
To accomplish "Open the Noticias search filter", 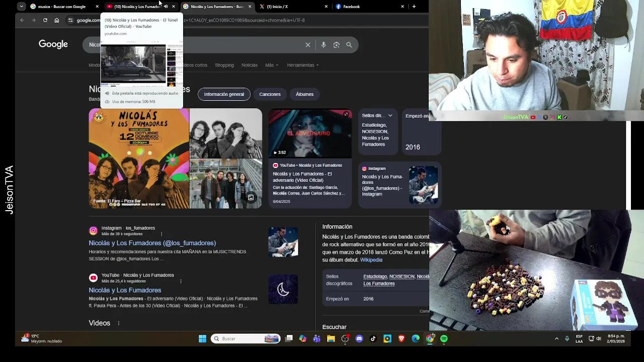I will click(250, 65).
